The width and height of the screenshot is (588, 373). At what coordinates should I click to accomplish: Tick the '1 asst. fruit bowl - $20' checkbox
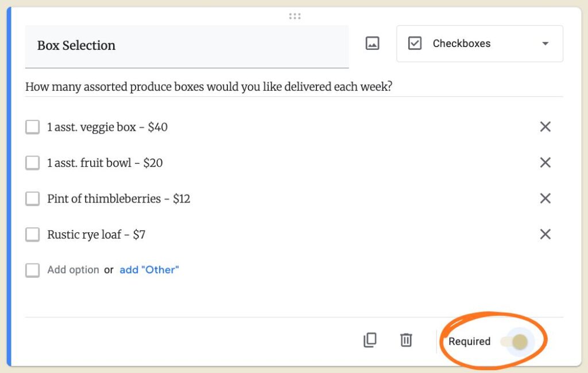coord(32,163)
